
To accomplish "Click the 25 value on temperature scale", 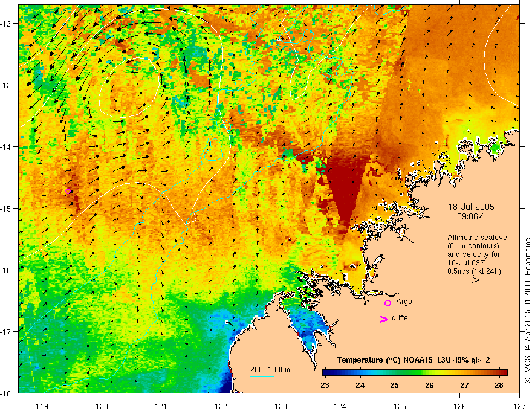I will click(x=394, y=385).
